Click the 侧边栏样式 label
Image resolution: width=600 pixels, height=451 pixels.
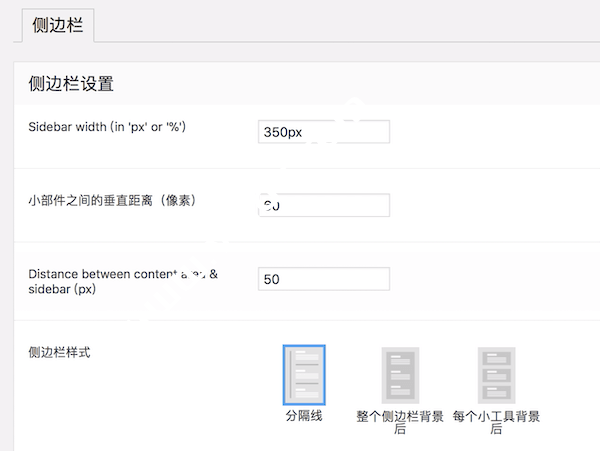click(60, 353)
